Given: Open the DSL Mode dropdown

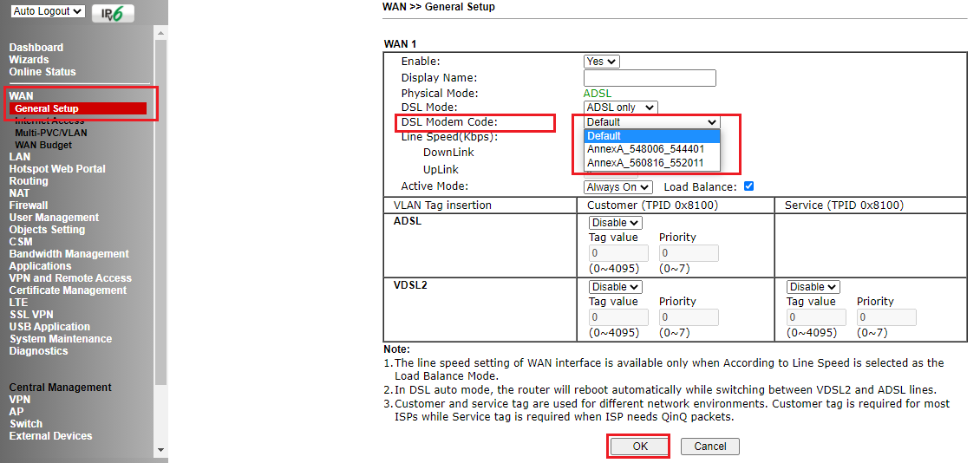Looking at the screenshot, I should tap(620, 108).
